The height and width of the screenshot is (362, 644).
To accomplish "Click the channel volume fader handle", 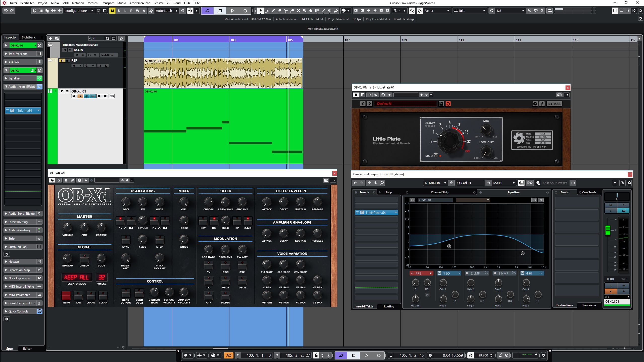I will 608,230.
